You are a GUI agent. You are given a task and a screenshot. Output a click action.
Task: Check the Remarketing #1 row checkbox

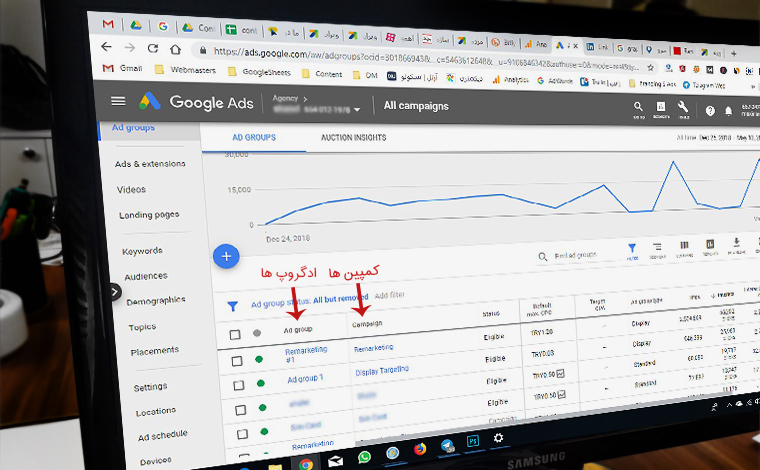237,361
